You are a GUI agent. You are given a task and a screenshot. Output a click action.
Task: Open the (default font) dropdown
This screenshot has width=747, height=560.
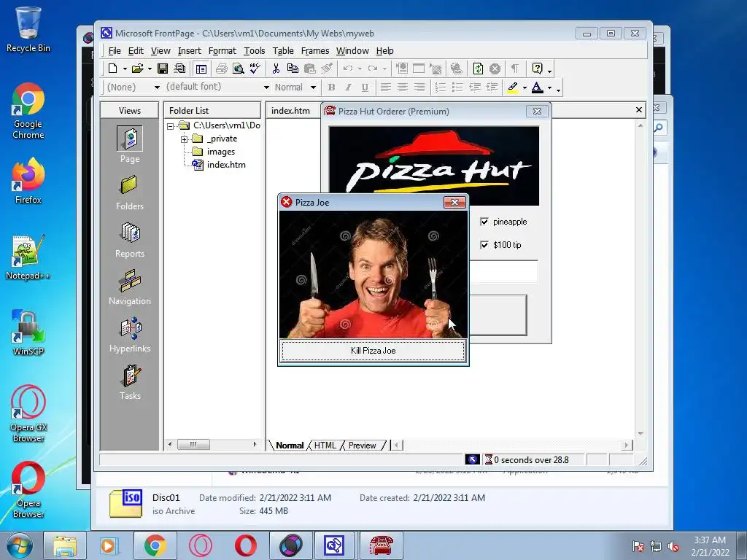click(266, 87)
